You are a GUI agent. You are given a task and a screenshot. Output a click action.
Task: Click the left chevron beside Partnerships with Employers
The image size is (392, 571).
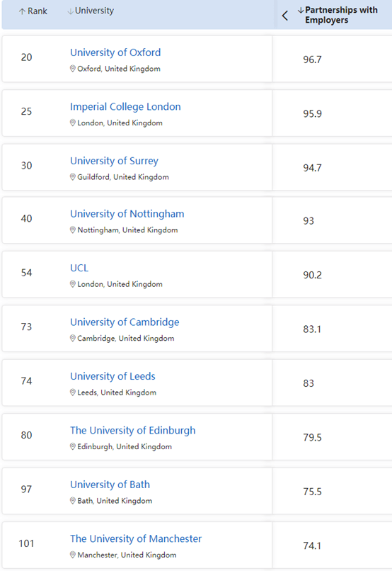point(284,16)
